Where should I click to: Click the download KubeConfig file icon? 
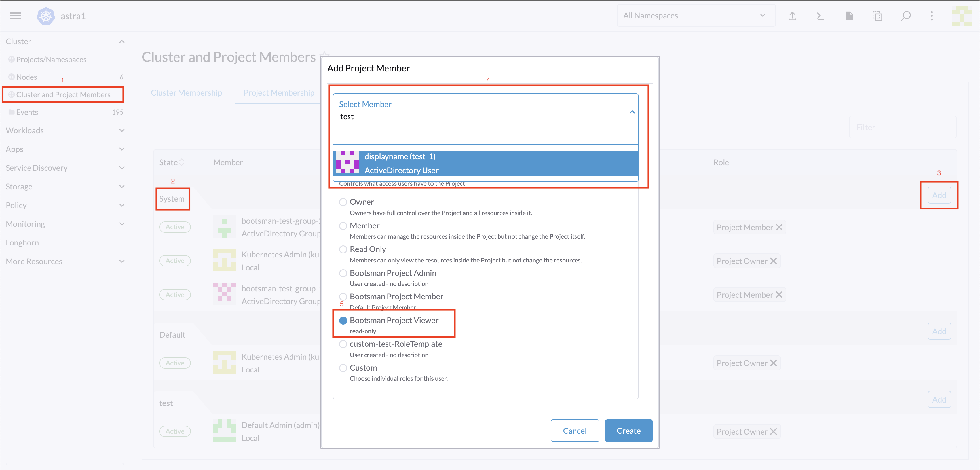tap(849, 16)
